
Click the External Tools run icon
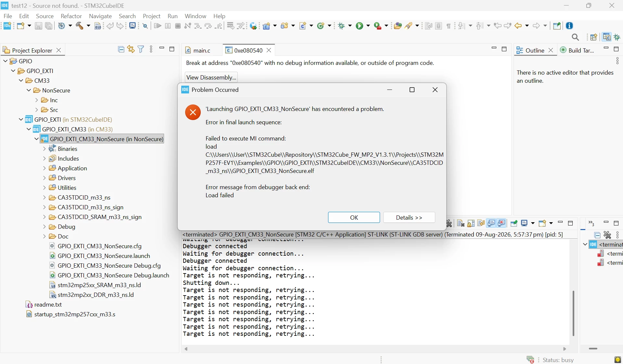pyautogui.click(x=378, y=26)
